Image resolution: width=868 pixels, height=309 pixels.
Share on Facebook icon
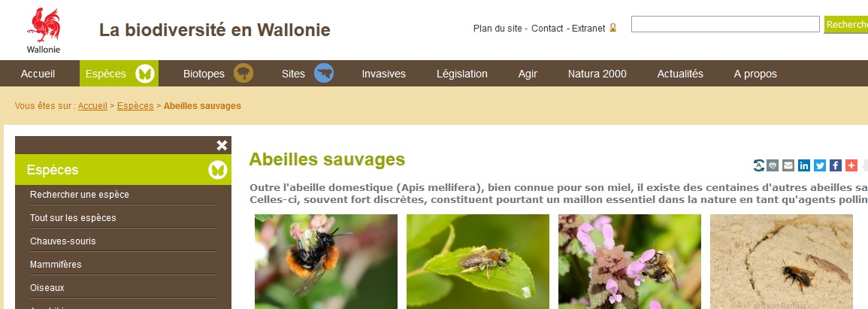[x=836, y=165]
